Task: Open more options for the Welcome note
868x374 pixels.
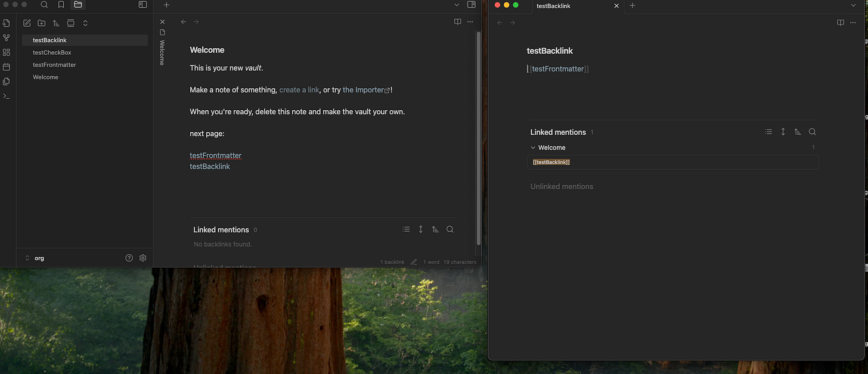Action: [470, 22]
